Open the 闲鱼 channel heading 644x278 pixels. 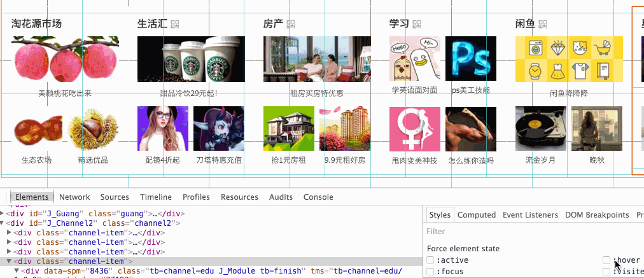coord(525,24)
